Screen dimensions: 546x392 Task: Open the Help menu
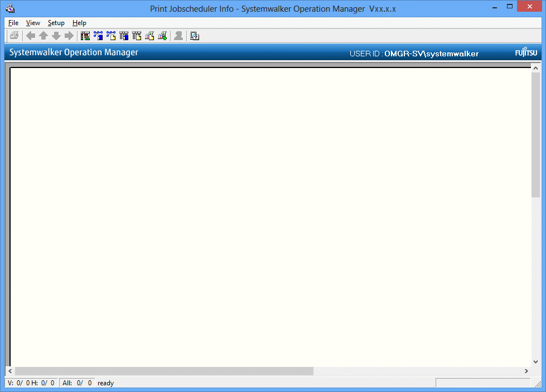tap(79, 23)
